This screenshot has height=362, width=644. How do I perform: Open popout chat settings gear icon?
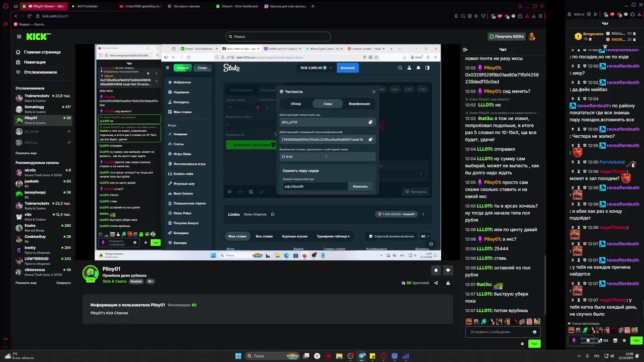pyautogui.click(x=624, y=340)
